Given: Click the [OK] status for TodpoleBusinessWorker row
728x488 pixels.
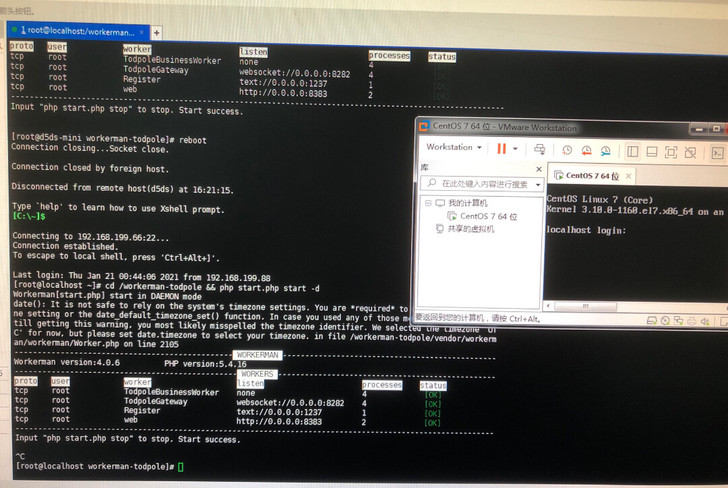Looking at the screenshot, I should 433,395.
